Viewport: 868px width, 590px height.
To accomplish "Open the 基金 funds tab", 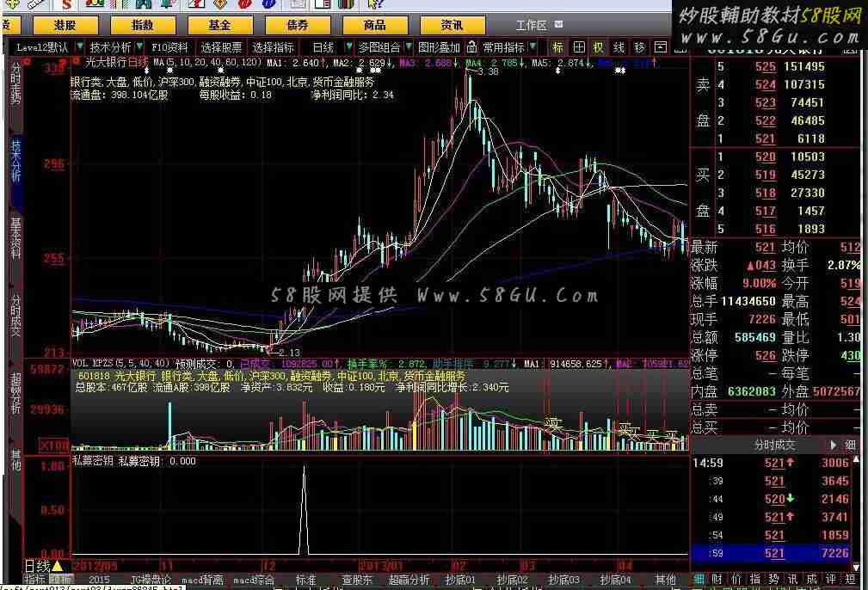I will pos(219,25).
